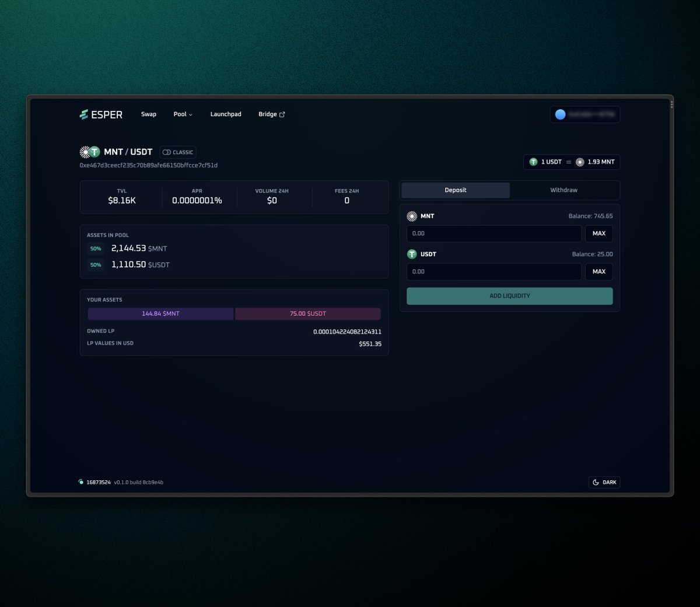Screen dimensions: 700x607
Task: Click the ADD LIQUIDITY button
Action: click(509, 295)
